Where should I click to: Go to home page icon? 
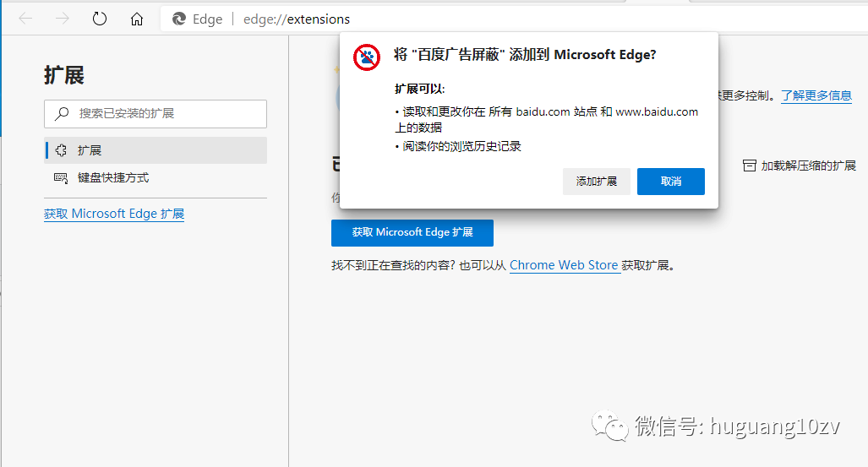coord(137,19)
